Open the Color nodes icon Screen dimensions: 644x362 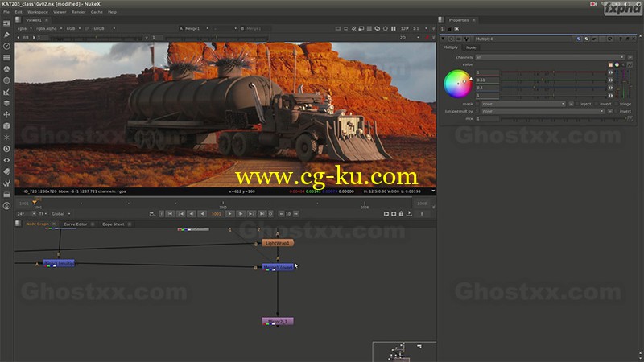click(6, 69)
